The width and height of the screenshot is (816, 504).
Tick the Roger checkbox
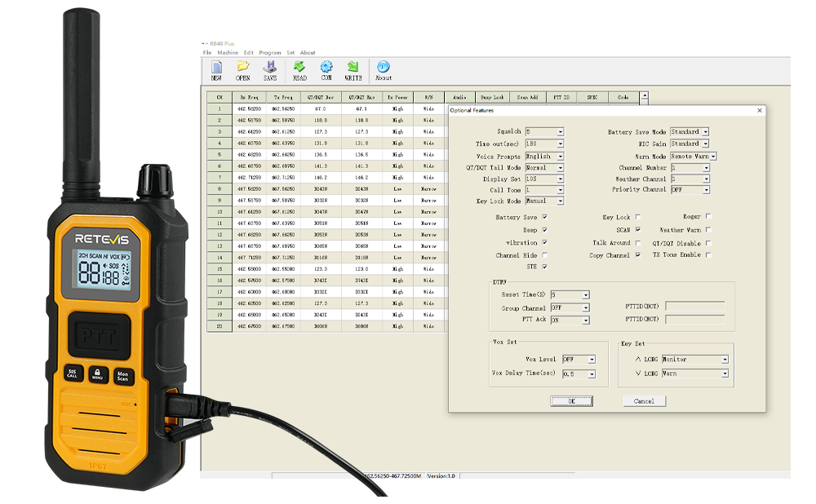click(708, 217)
